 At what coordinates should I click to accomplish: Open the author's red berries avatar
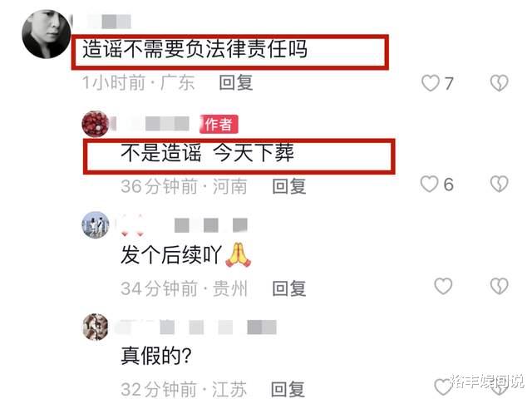pos(96,124)
